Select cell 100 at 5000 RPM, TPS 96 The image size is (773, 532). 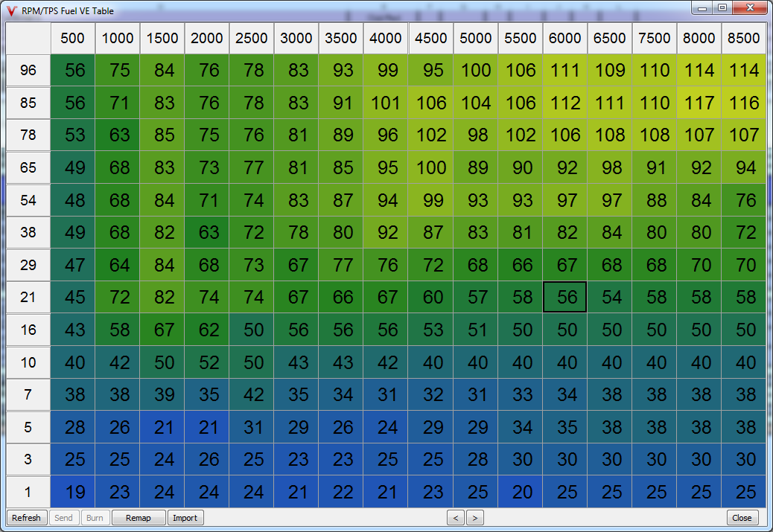[476, 70]
